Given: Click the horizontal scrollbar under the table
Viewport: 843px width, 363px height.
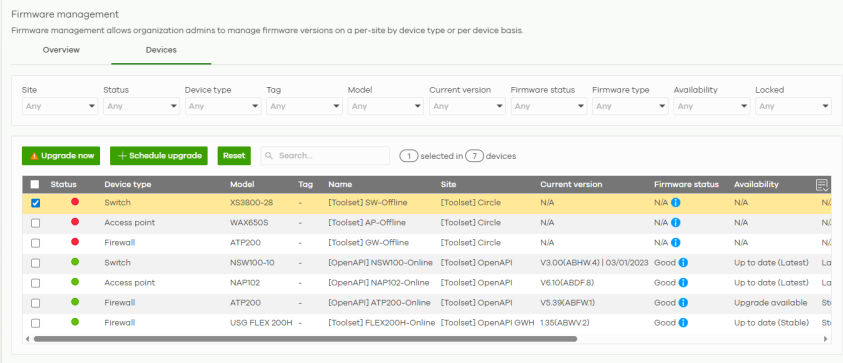Looking at the screenshot, I should 305,339.
